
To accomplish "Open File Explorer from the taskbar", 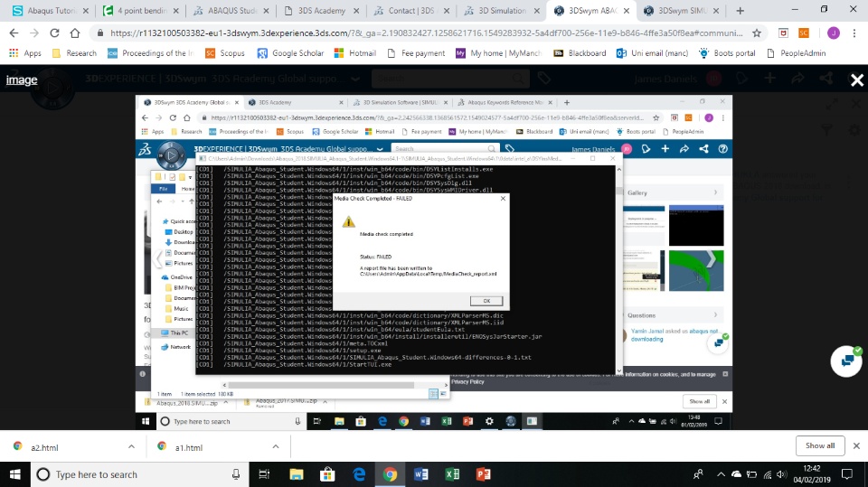I will click(297, 474).
